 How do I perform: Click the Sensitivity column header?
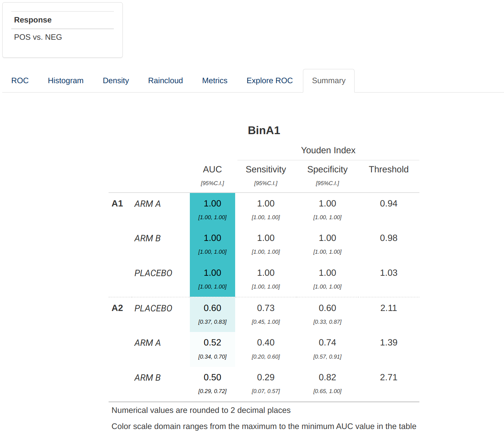(265, 169)
